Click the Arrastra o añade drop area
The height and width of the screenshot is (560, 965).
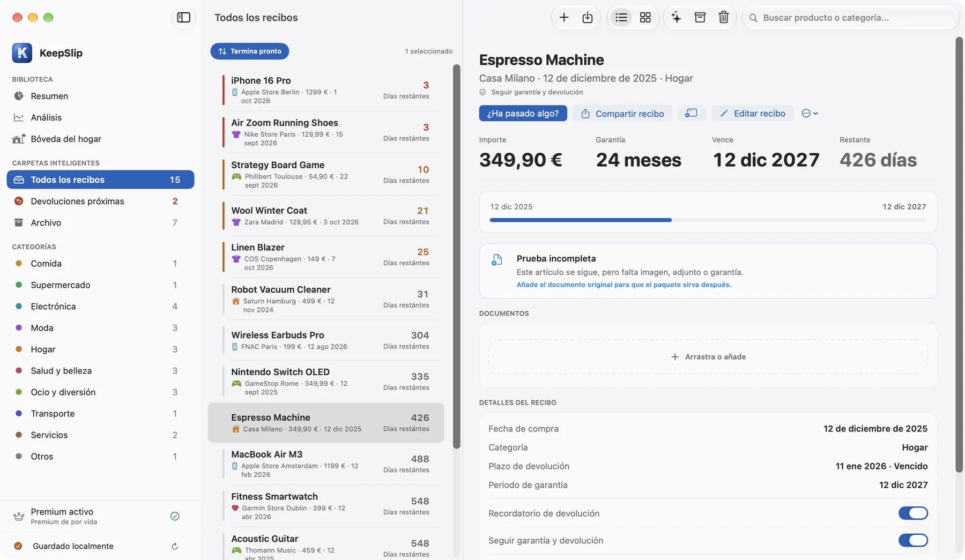coord(708,356)
